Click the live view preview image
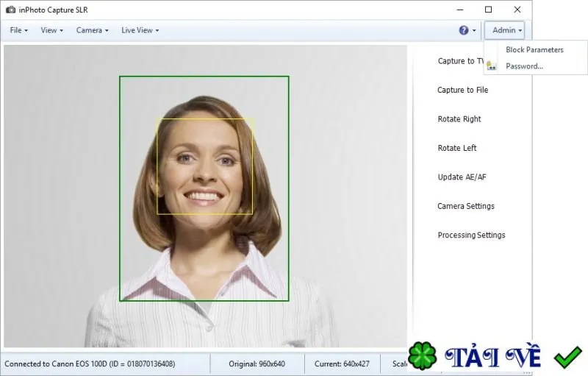This screenshot has width=588, height=376. 206,196
